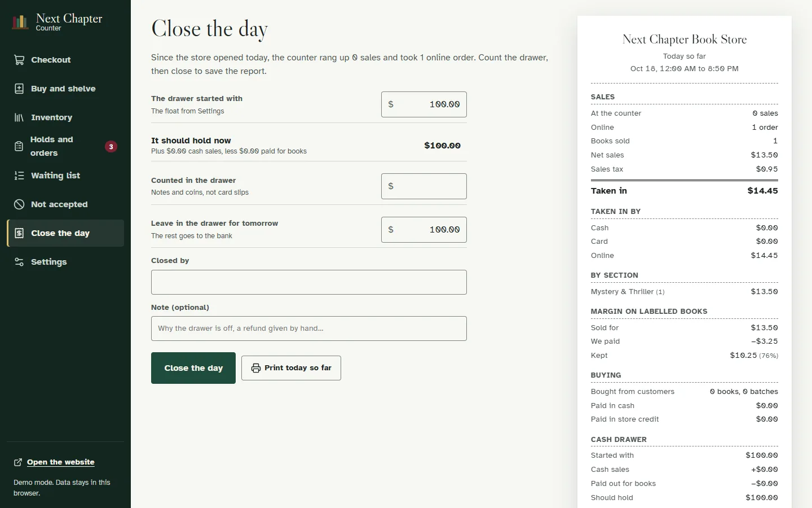Focus the Counted in the drawer field

pos(424,186)
